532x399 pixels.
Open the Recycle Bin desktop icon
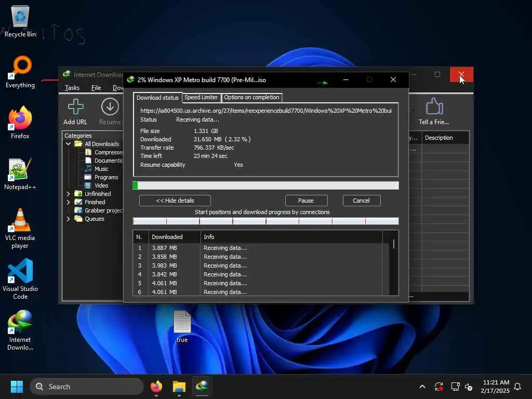click(x=20, y=21)
